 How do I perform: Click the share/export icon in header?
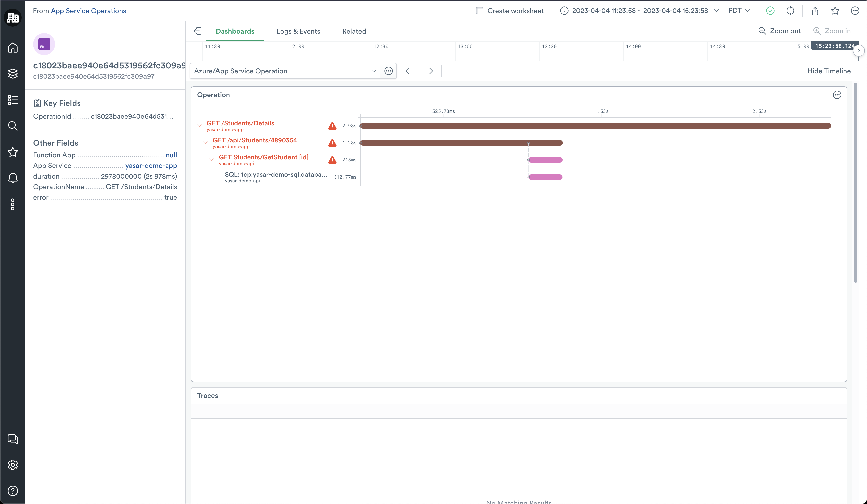[815, 11]
